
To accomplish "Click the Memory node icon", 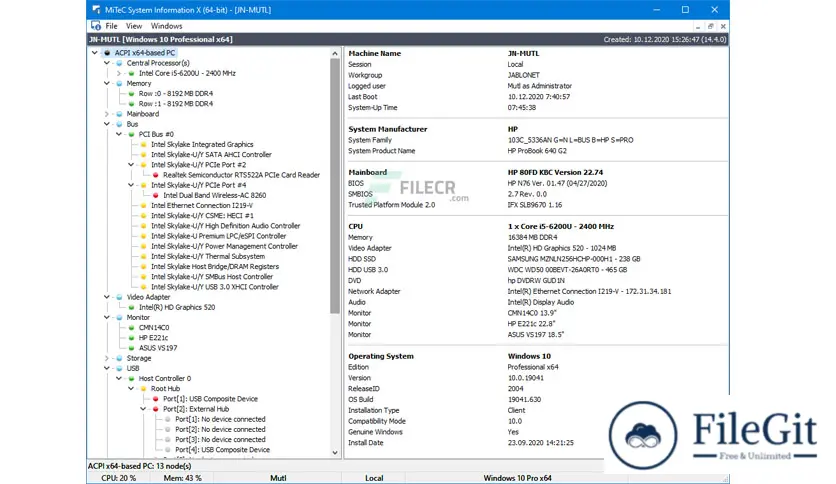I will [119, 83].
